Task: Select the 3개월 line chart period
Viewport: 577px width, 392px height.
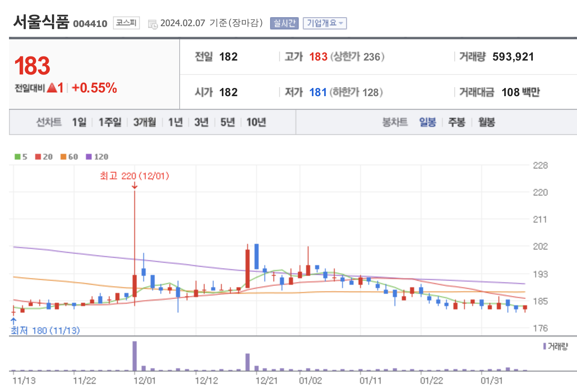Action: coord(145,122)
